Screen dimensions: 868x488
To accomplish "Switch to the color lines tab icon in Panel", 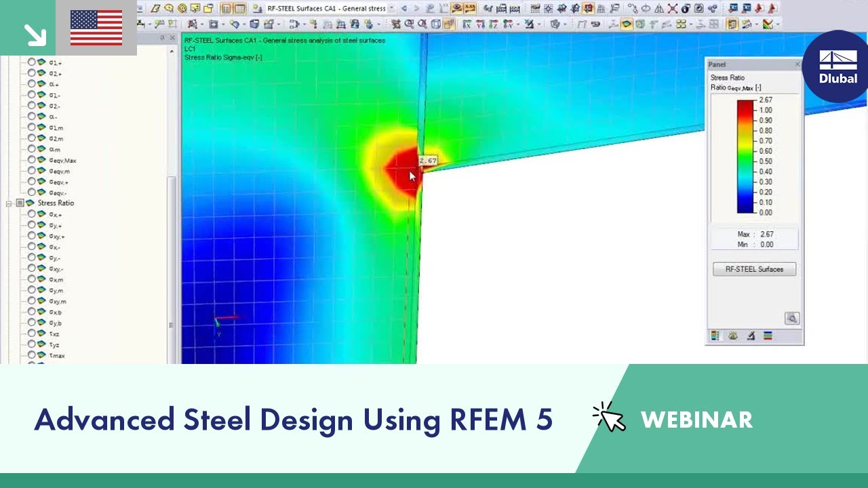I will point(768,335).
